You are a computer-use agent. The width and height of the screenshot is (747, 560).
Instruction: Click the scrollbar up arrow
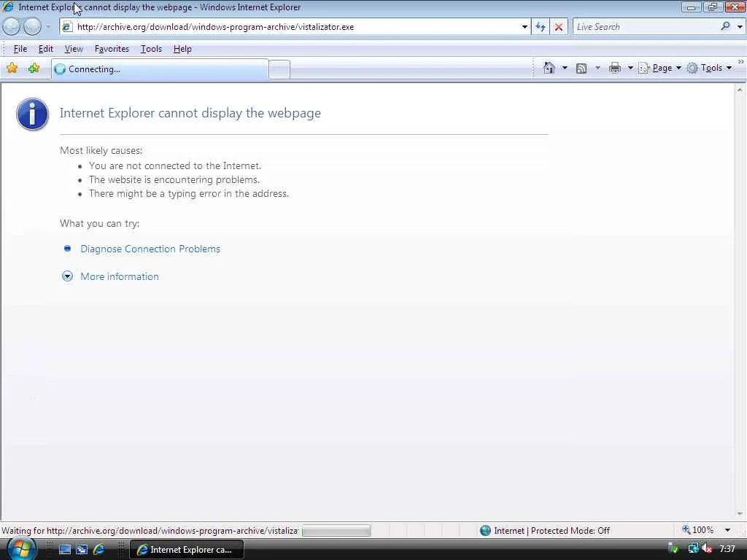740,90
